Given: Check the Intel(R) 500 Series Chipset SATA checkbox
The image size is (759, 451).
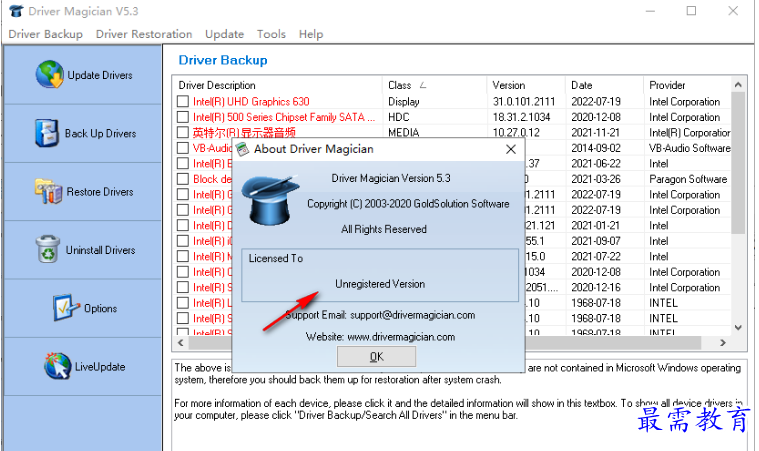Looking at the screenshot, I should point(183,117).
